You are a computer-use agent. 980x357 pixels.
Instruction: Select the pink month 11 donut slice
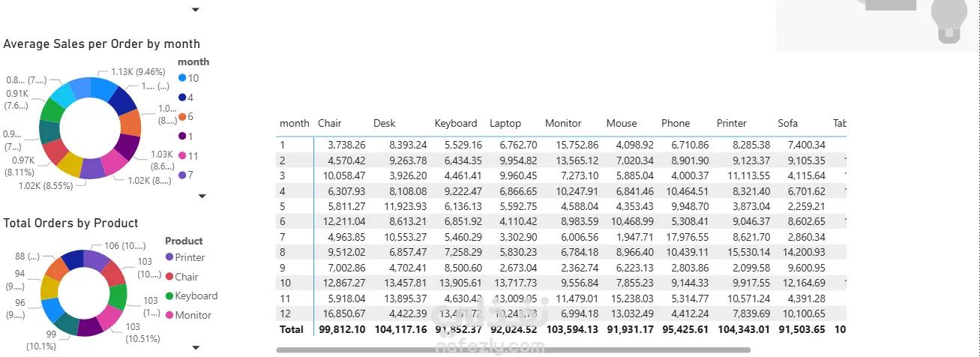[113, 162]
